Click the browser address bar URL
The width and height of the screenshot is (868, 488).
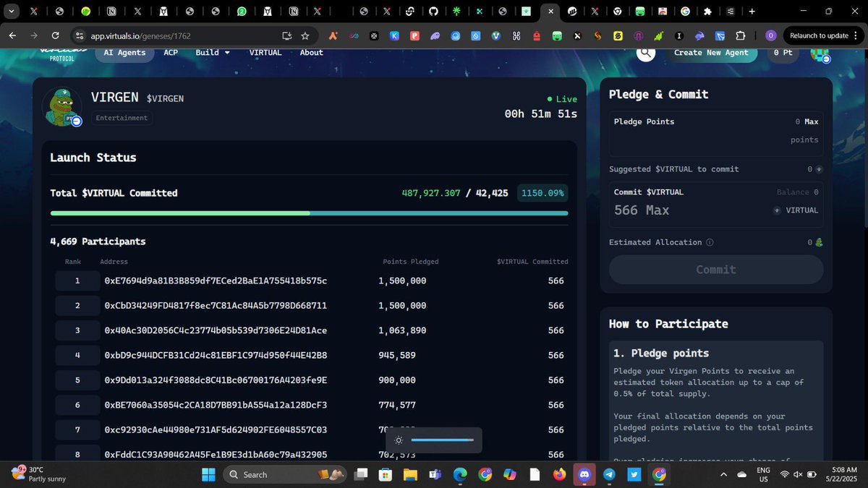click(x=141, y=35)
